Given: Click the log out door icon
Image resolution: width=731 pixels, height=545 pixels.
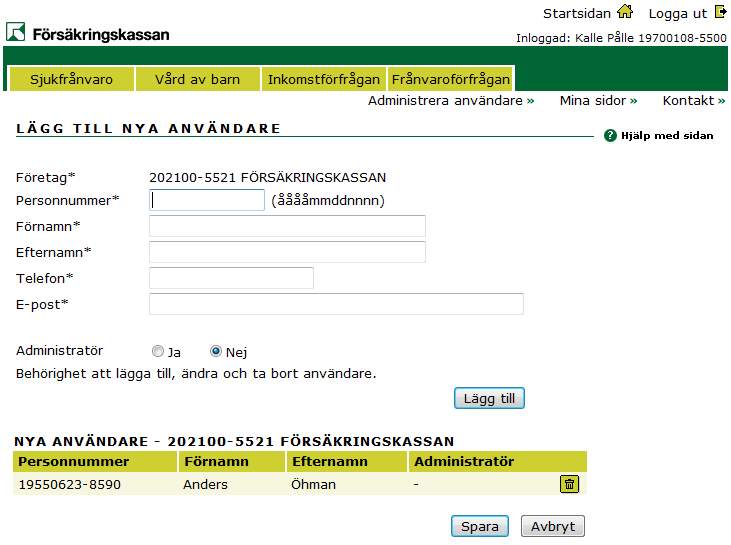Looking at the screenshot, I should [721, 12].
